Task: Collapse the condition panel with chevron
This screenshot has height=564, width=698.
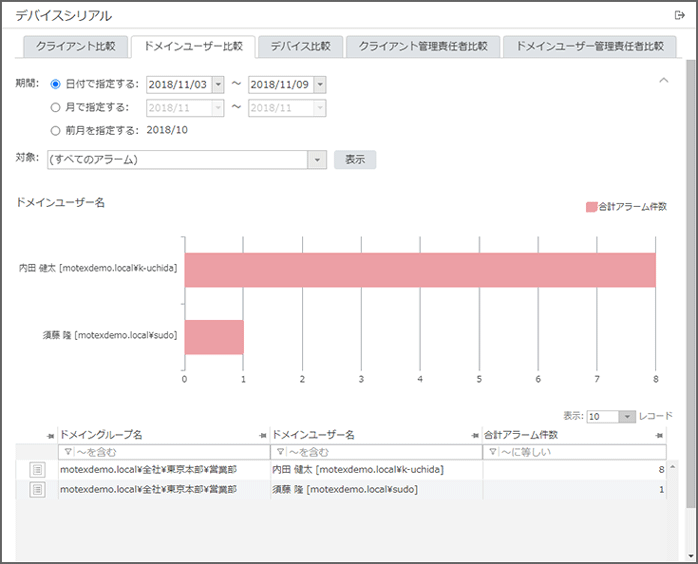Action: [x=664, y=80]
